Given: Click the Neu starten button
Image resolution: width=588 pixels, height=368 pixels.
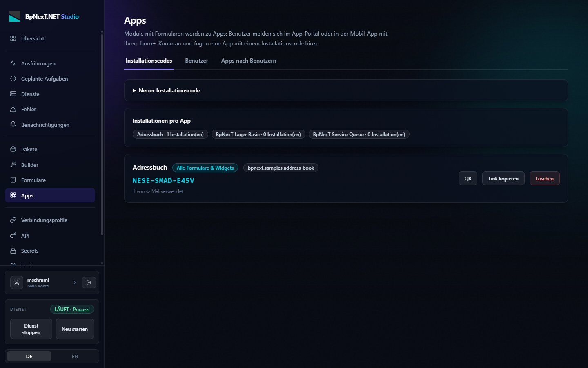Looking at the screenshot, I should pyautogui.click(x=75, y=329).
